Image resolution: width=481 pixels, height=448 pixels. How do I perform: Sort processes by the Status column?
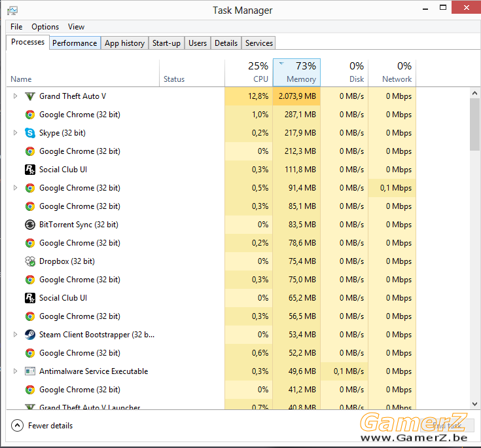(x=192, y=73)
